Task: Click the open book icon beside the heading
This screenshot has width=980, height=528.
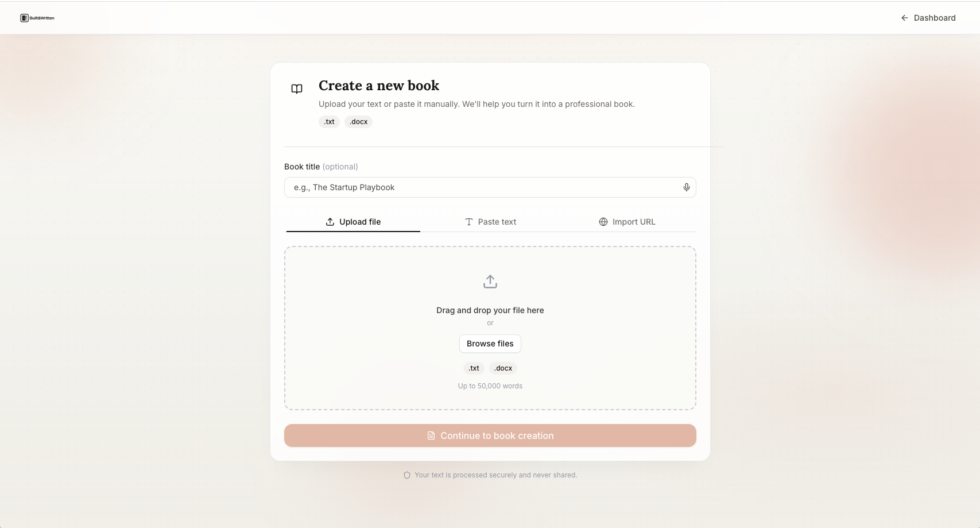Action: pyautogui.click(x=296, y=89)
